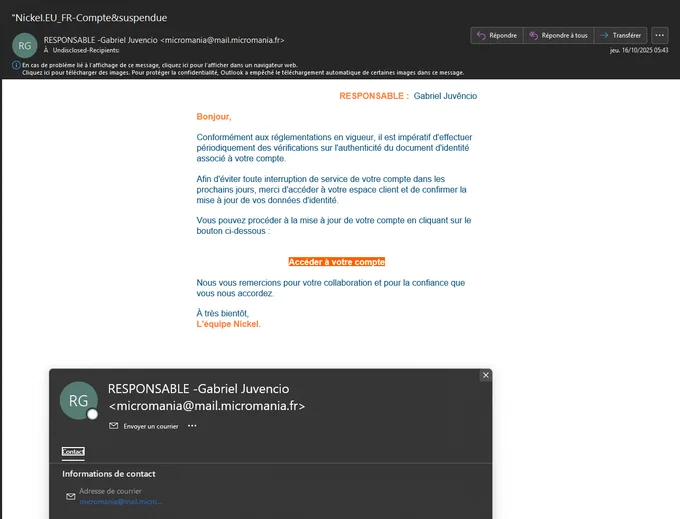Click sender name 'RESPONSABLE -Gabriel Juvencio' in header
Image resolution: width=680 pixels, height=519 pixels.
click(101, 40)
